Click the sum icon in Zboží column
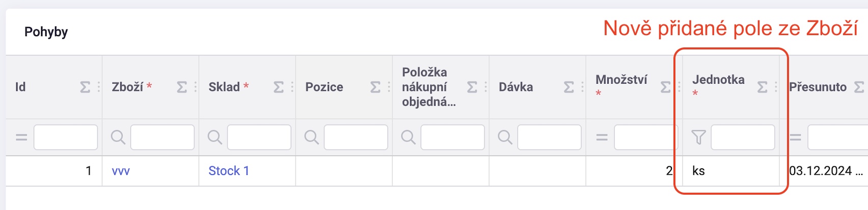 [x=182, y=87]
